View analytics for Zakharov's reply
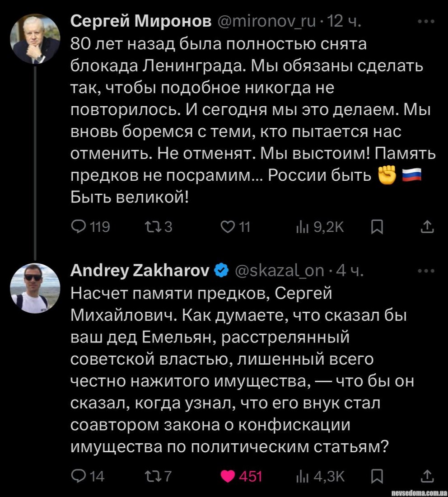This screenshot has width=448, height=497. tap(300, 475)
